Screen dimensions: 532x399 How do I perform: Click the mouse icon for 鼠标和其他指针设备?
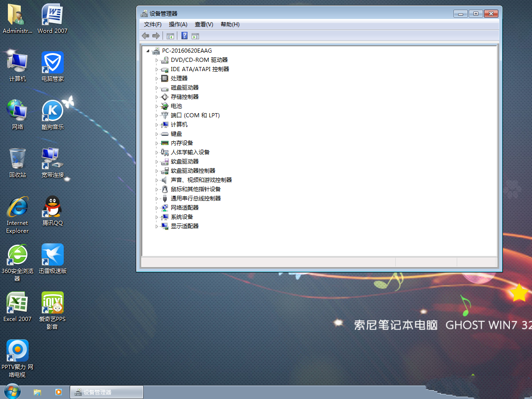point(164,189)
